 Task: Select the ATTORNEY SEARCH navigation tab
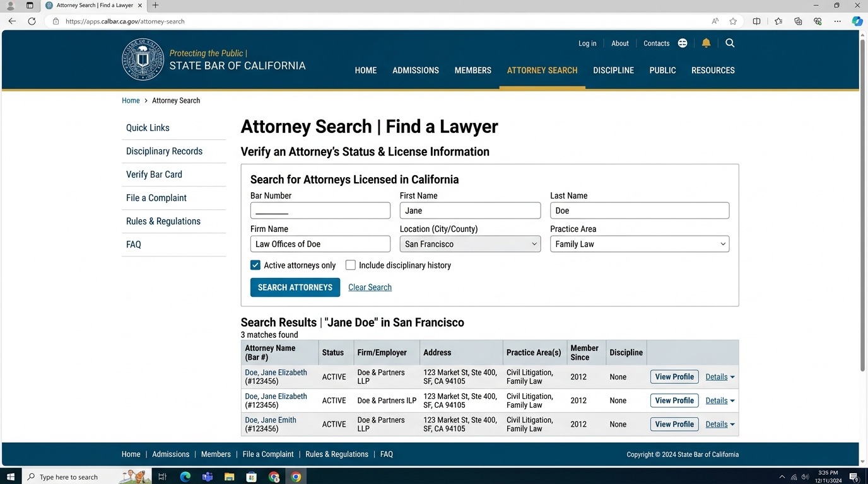click(542, 71)
